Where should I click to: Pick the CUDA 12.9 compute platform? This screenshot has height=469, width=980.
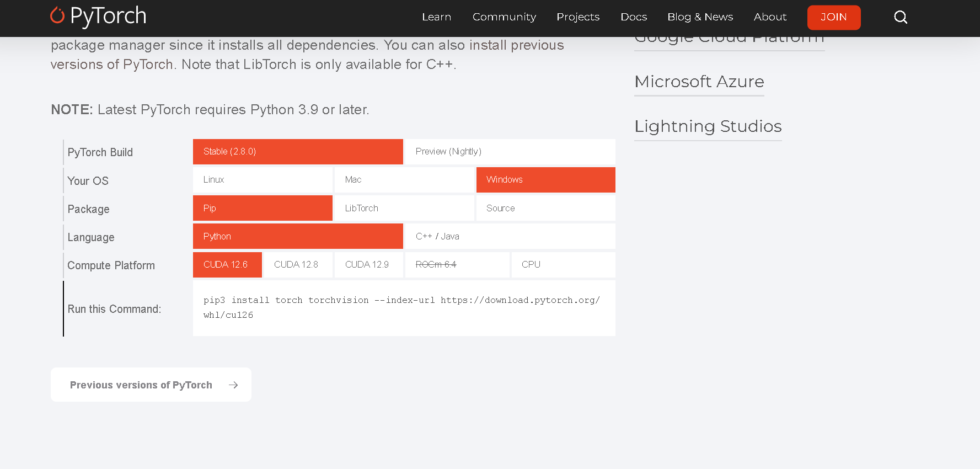[x=369, y=265]
